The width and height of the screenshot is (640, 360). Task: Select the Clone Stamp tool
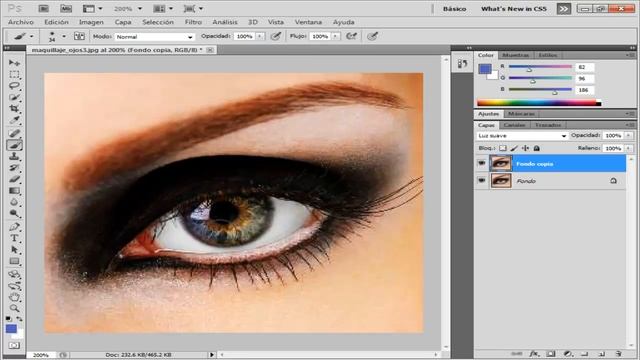coord(14,156)
